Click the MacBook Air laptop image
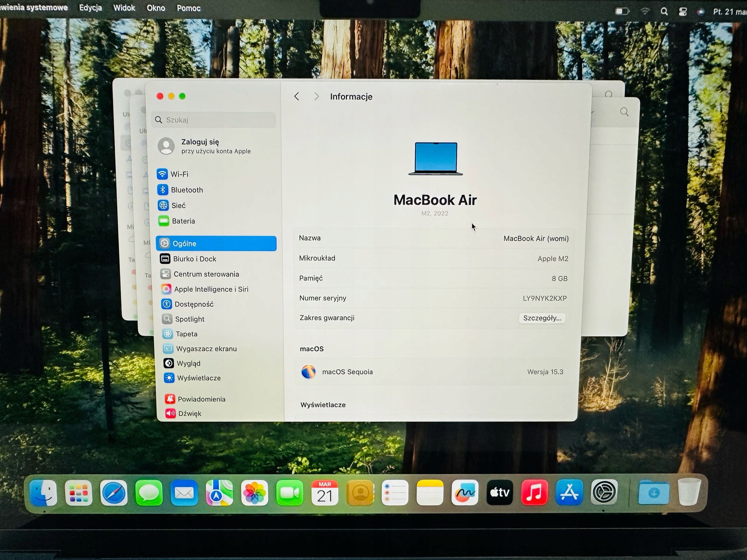Screen dimensions: 747x560 [436, 159]
